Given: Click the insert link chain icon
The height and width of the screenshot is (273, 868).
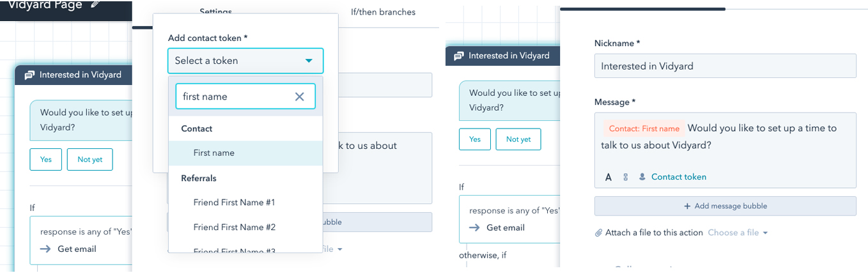Looking at the screenshot, I should click(x=626, y=177).
